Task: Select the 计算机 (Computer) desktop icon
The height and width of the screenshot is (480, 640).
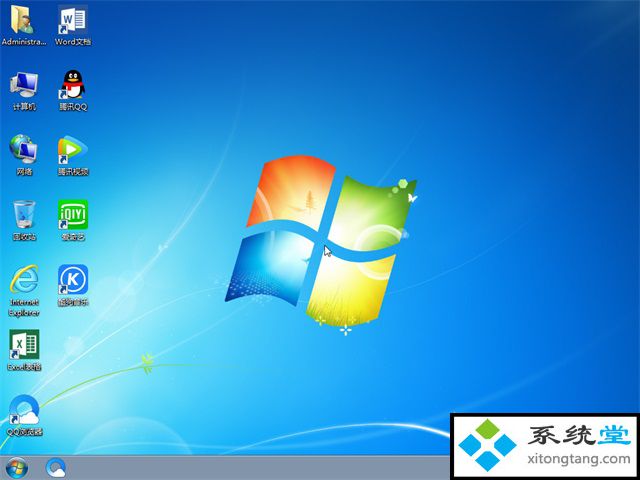Action: 24,91
